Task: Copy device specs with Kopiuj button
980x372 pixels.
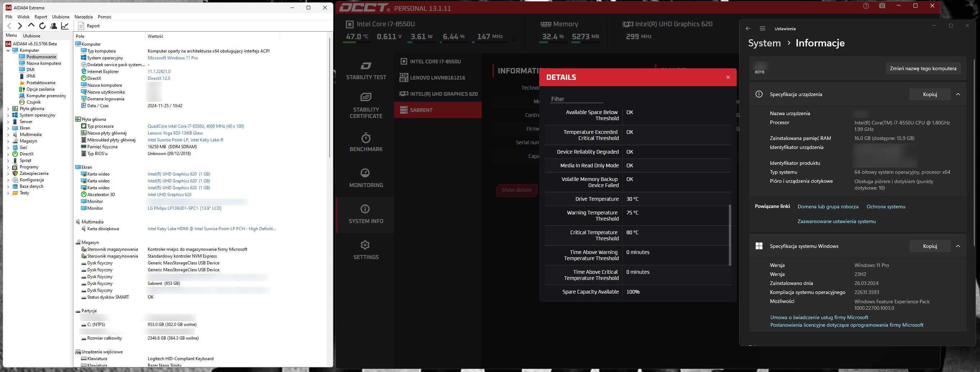Action: pyautogui.click(x=930, y=94)
